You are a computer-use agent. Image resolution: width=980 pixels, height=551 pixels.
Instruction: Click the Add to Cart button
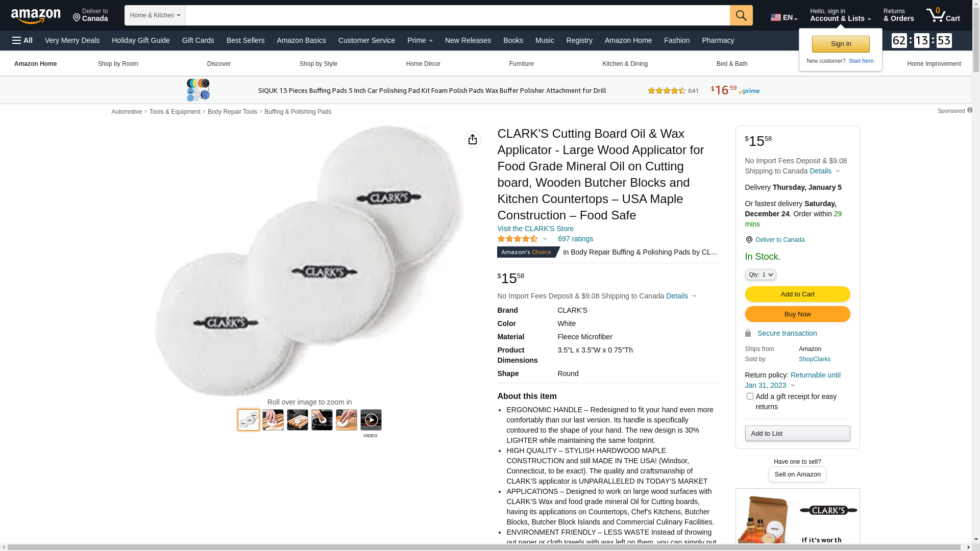[x=797, y=294]
